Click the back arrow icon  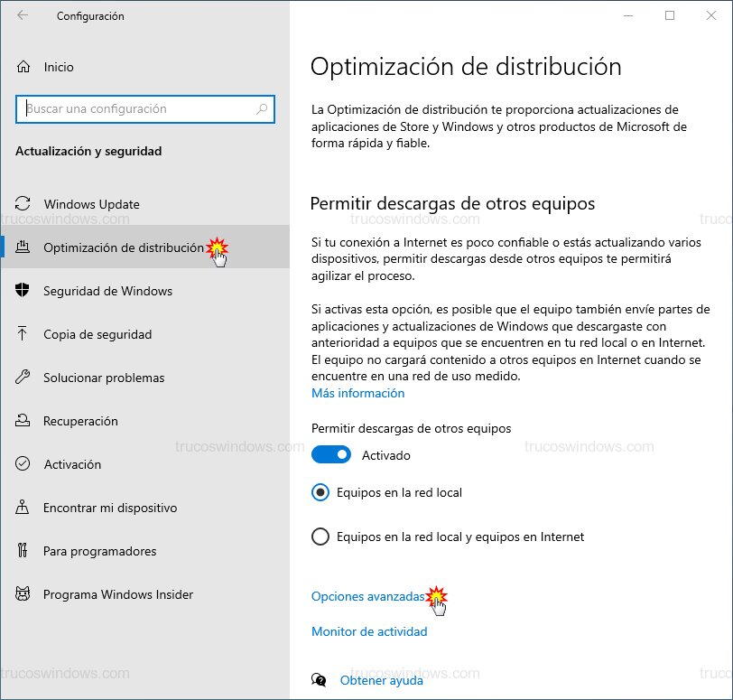point(23,15)
